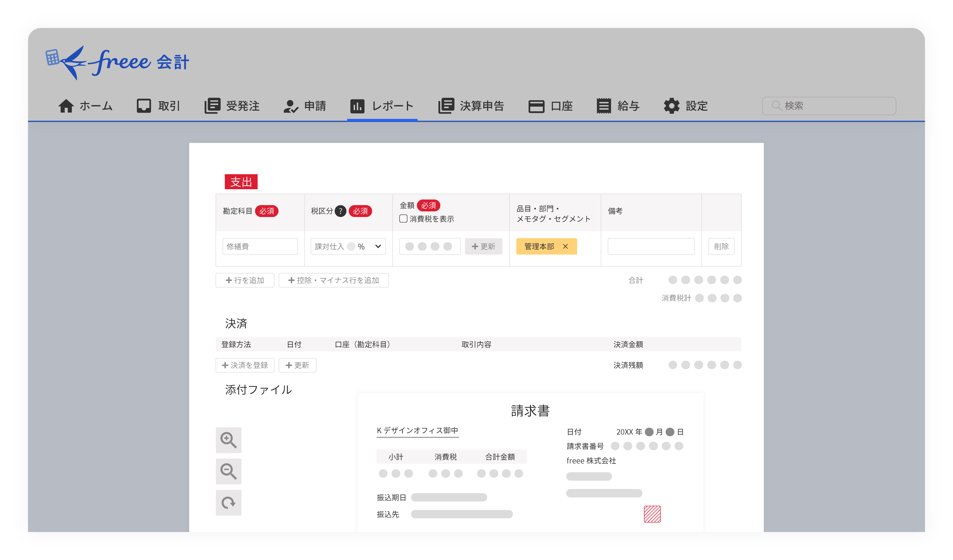
Task: Open the 決算申告 menu item
Action: click(x=471, y=106)
